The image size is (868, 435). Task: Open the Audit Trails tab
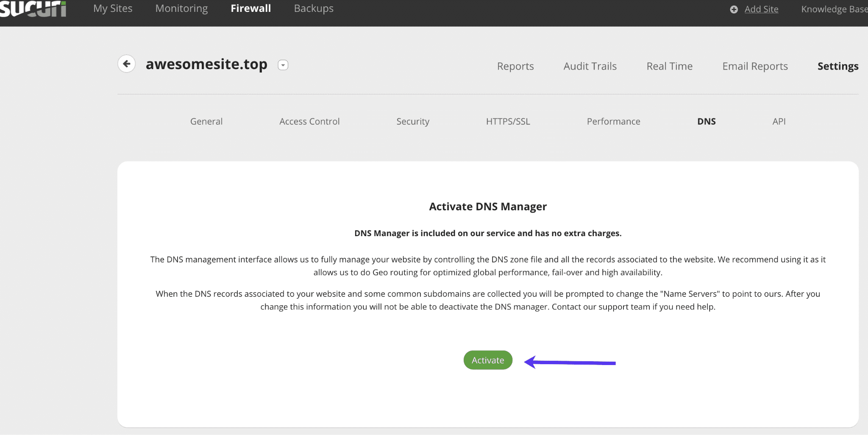(x=590, y=66)
